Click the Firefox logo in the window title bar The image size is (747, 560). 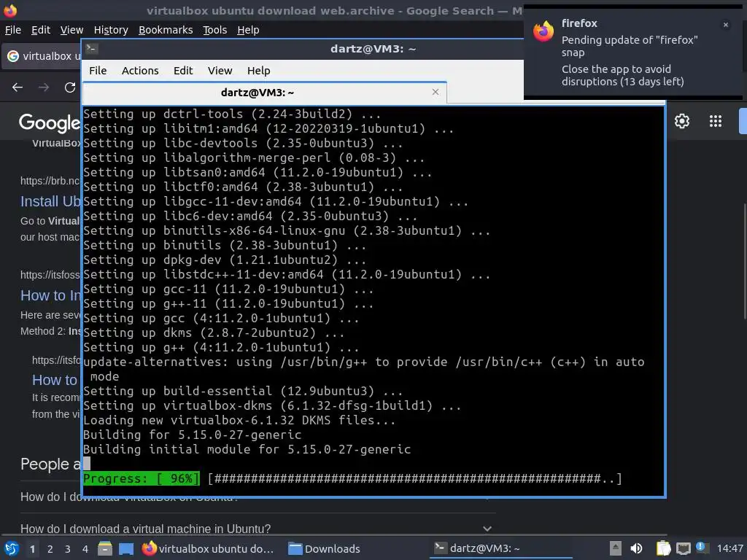click(x=10, y=10)
